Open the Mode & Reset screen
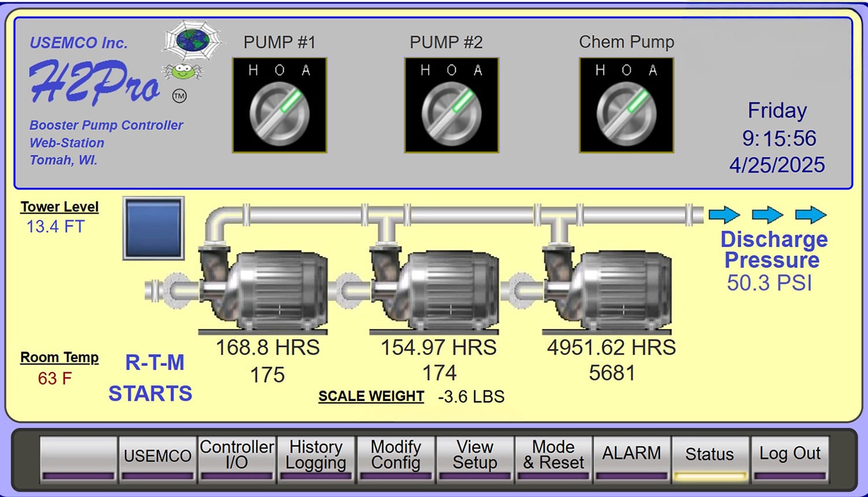The height and width of the screenshot is (497, 868). 553,459
